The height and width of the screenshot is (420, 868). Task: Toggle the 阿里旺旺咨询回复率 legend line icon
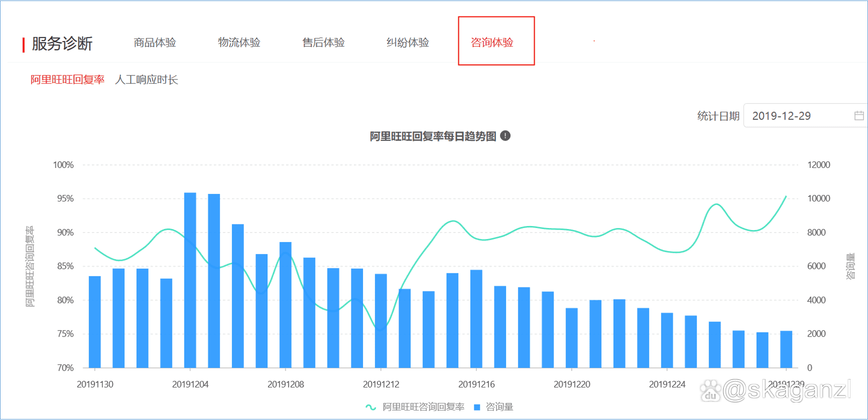[370, 407]
